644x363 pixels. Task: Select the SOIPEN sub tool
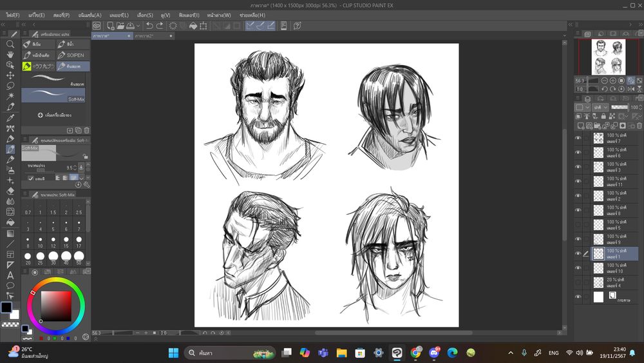[73, 55]
